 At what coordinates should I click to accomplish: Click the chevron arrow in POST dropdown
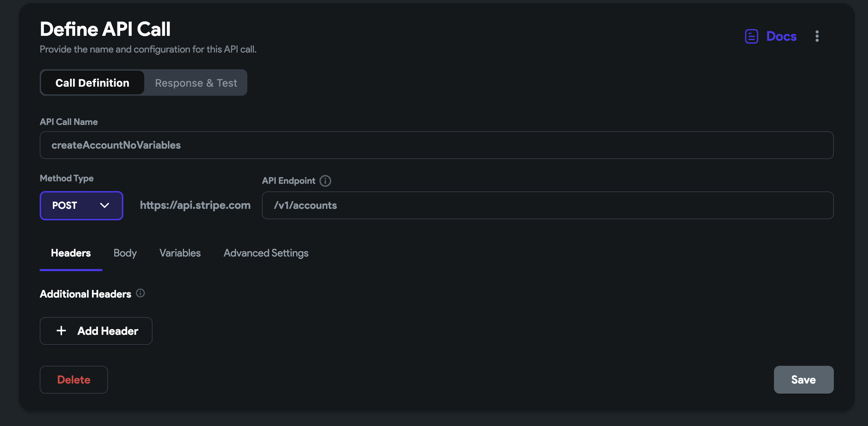(x=104, y=205)
